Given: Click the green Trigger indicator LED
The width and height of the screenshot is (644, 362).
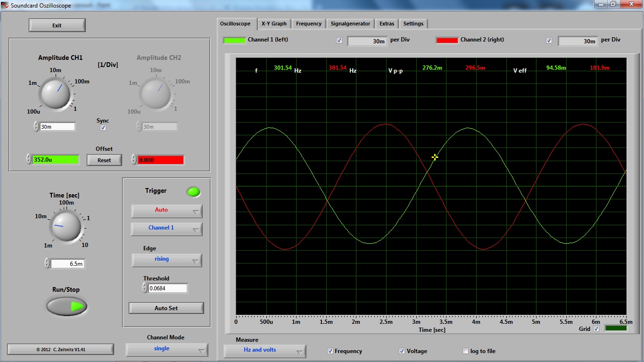Looking at the screenshot, I should pyautogui.click(x=193, y=191).
